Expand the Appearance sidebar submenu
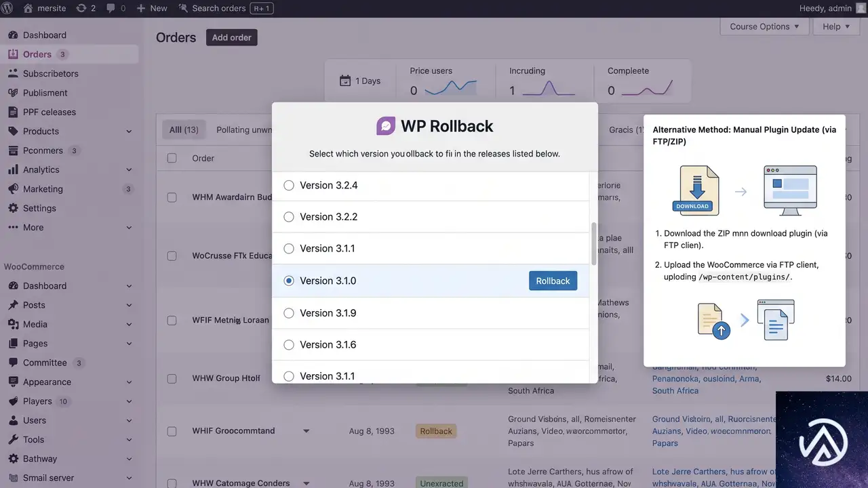868x488 pixels. 129,382
